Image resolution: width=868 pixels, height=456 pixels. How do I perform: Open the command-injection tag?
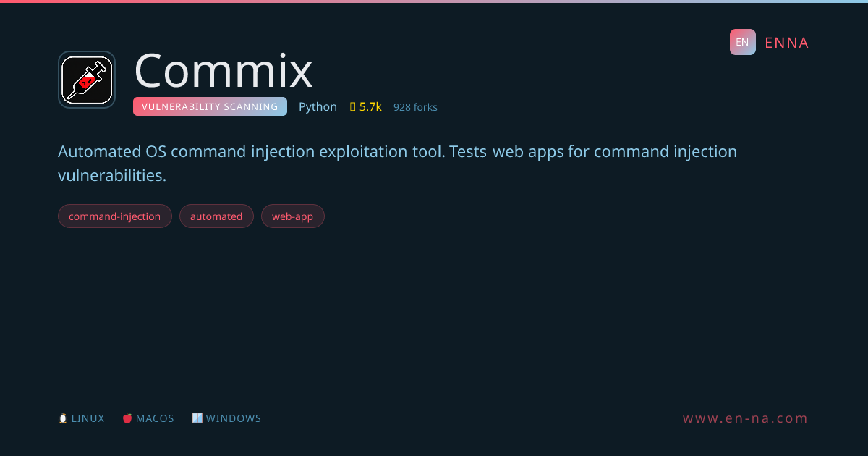tap(115, 216)
